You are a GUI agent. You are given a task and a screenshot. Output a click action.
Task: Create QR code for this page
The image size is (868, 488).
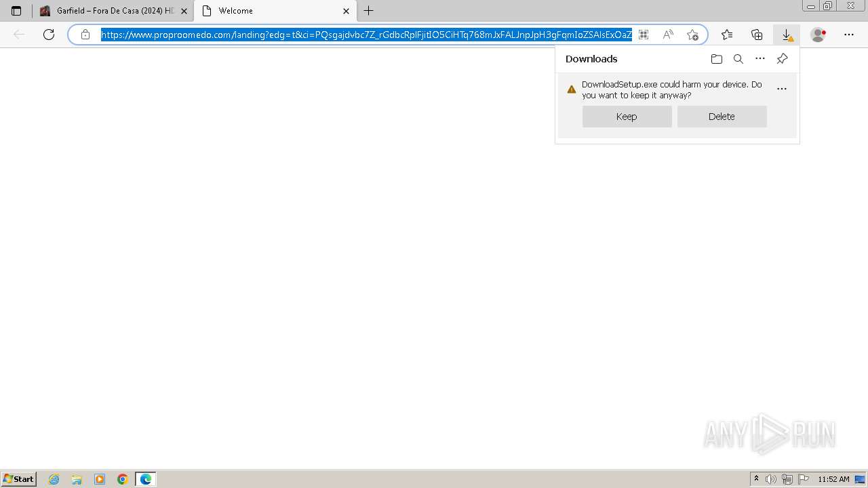[x=644, y=35]
